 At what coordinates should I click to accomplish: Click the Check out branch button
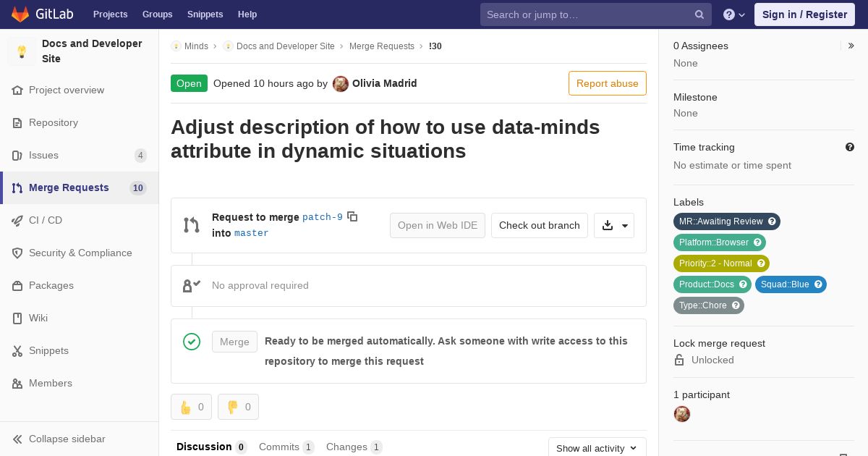pyautogui.click(x=540, y=225)
